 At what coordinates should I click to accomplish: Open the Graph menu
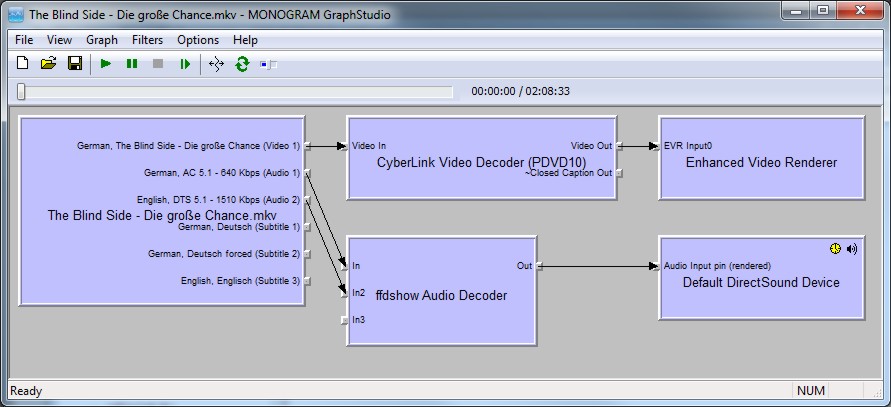102,40
